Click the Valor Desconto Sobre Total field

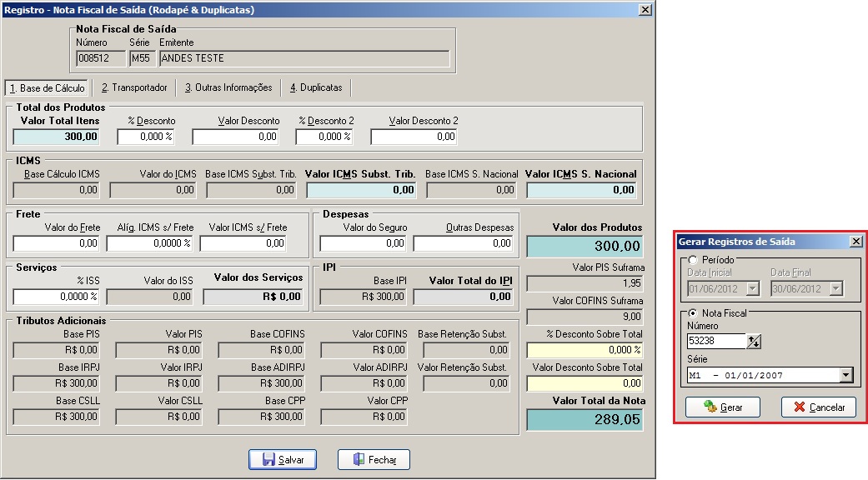[585, 383]
